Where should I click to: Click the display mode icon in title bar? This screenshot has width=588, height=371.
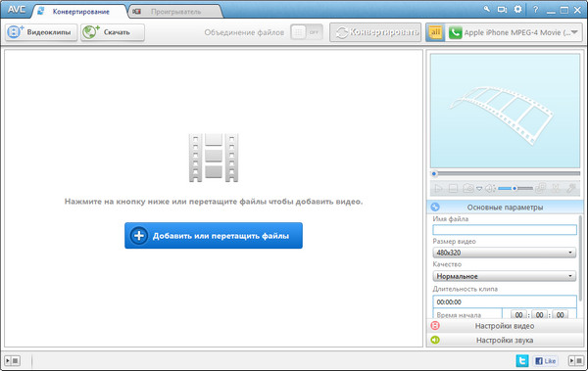(x=502, y=10)
